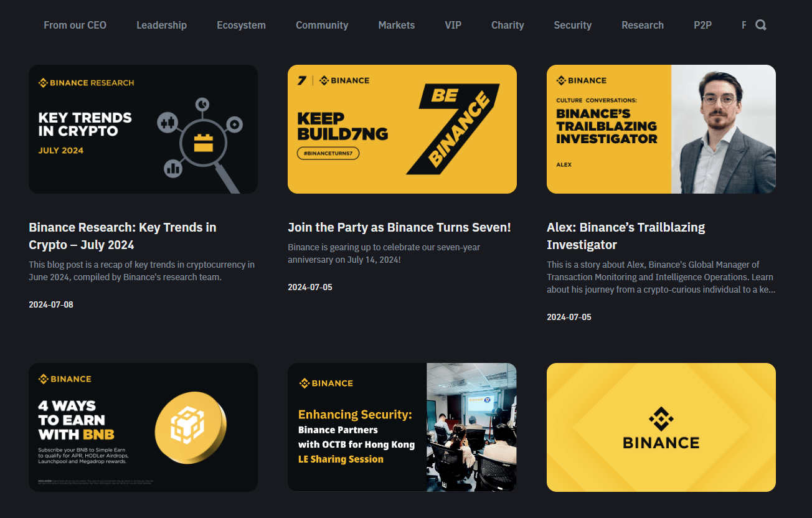Open the Enhancing Security OCTB Hong Kong thumbnail
This screenshot has width=812, height=518.
point(402,427)
